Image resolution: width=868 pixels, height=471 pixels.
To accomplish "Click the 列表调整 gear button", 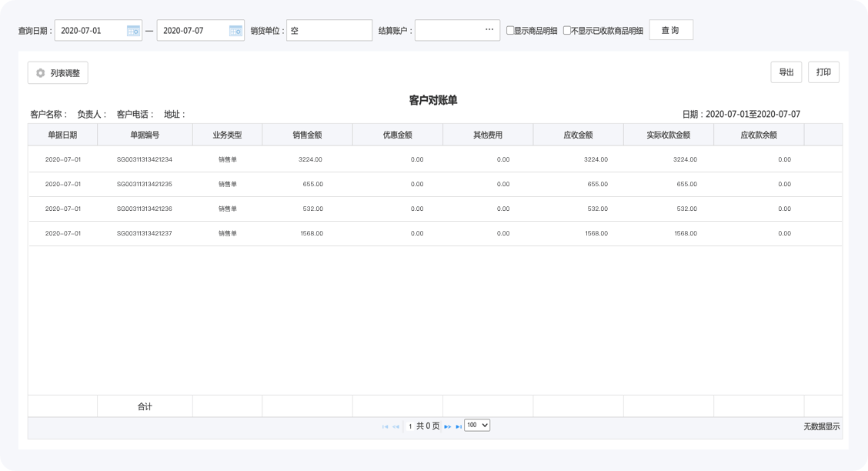I will coord(58,73).
